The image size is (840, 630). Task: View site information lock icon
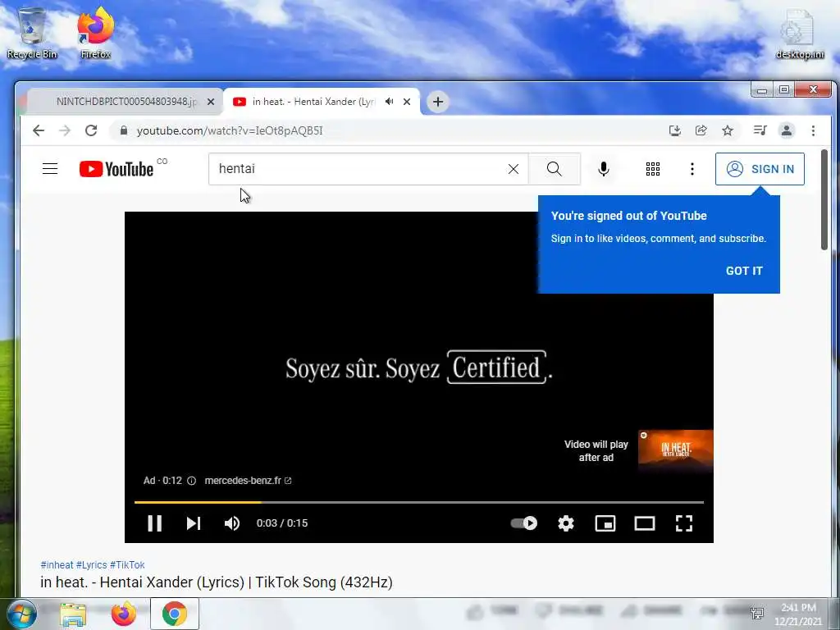tap(124, 130)
